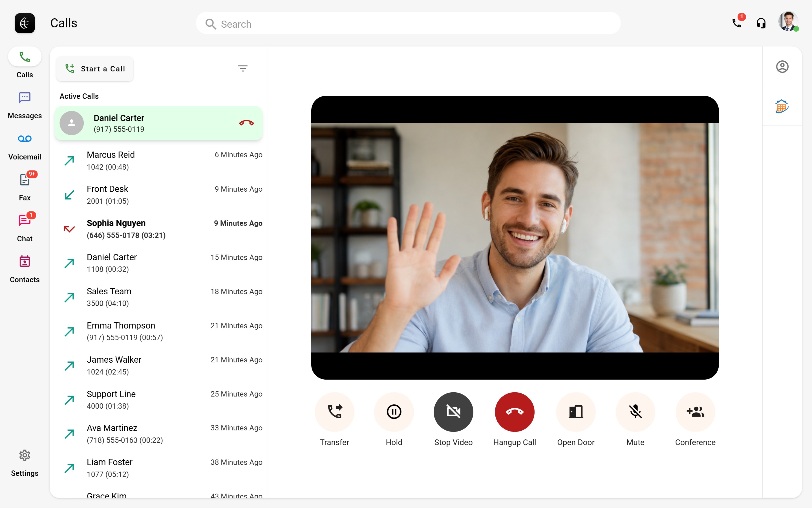
Task: Open contact details icon in right panel
Action: pyautogui.click(x=782, y=67)
